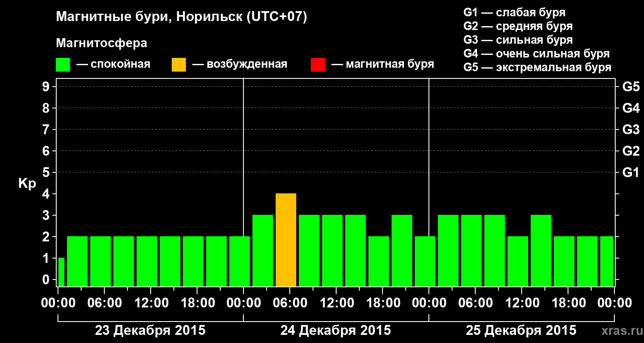Click the orange возбужденная legend swatch
644x343 pixels.
pyautogui.click(x=179, y=65)
